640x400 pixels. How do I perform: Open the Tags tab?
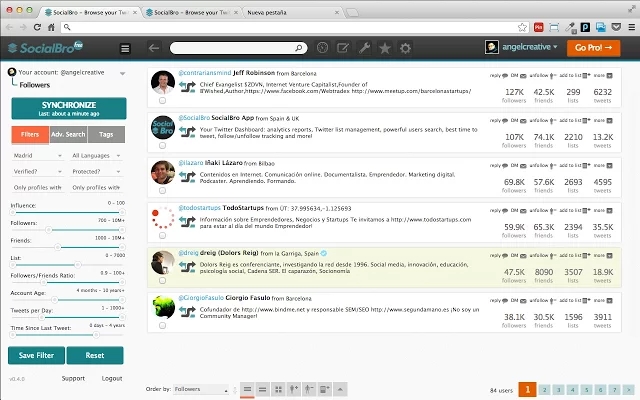pos(106,133)
